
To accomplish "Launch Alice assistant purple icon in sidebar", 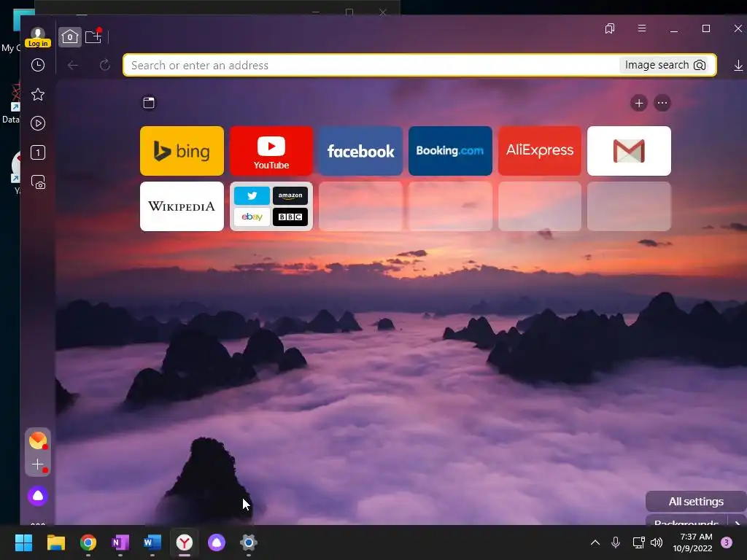I will click(x=38, y=496).
